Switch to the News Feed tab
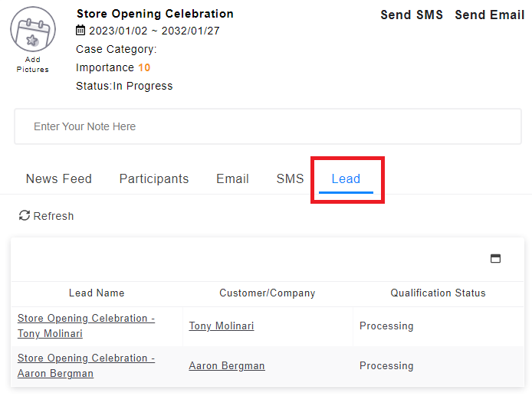This screenshot has height=396, width=532. (x=59, y=179)
